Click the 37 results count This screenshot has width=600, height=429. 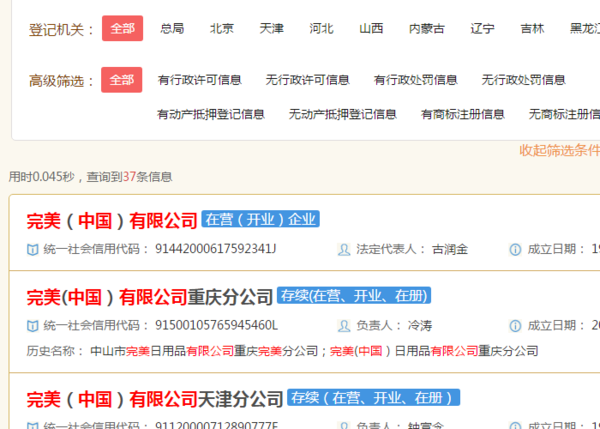click(129, 177)
